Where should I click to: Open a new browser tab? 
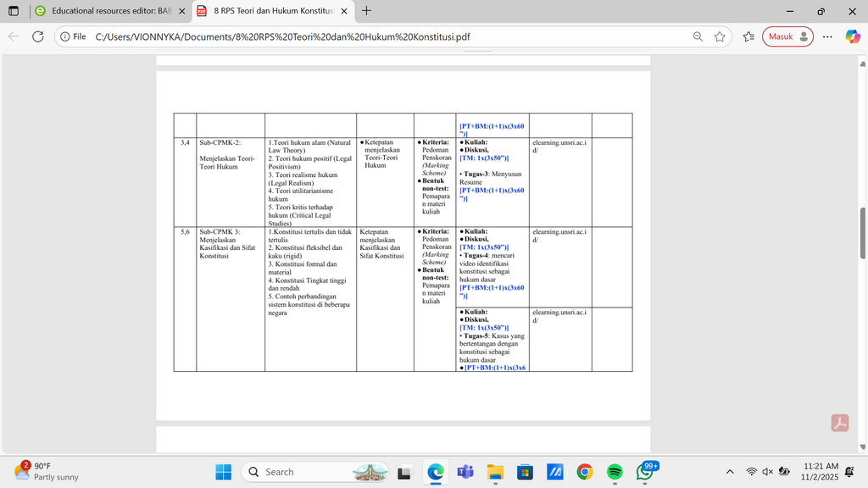click(366, 10)
